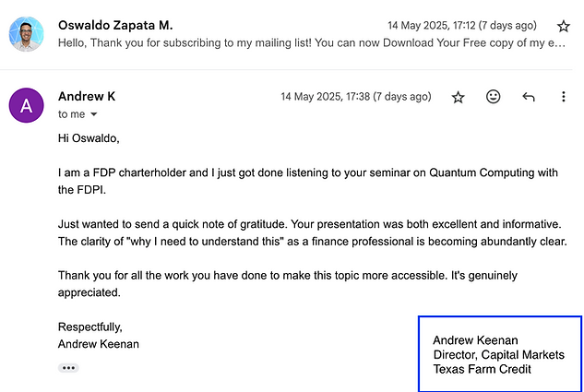Click the 17:12 timestamp on first email

coord(462,25)
